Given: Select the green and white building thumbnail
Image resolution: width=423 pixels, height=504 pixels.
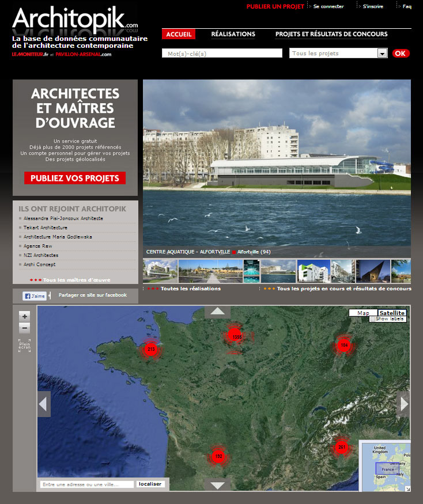Looking at the screenshot, I should tap(314, 271).
